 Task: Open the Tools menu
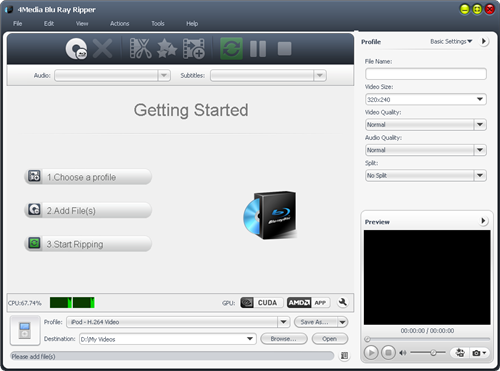coord(158,24)
